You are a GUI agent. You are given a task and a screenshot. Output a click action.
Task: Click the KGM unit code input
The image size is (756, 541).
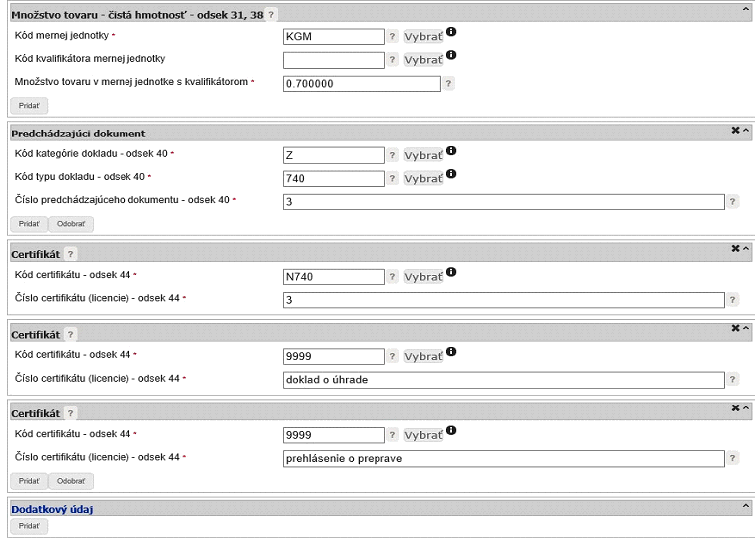[x=334, y=36]
